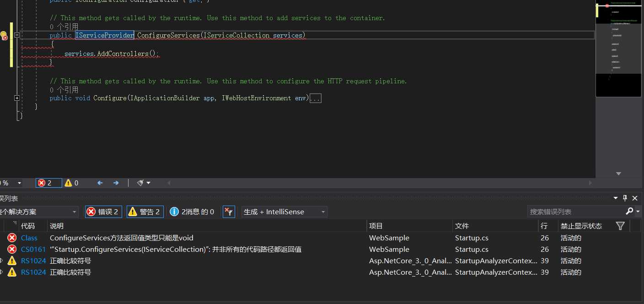The height and width of the screenshot is (304, 644).
Task: Go to previous issue with left arrow
Action: pos(100,183)
